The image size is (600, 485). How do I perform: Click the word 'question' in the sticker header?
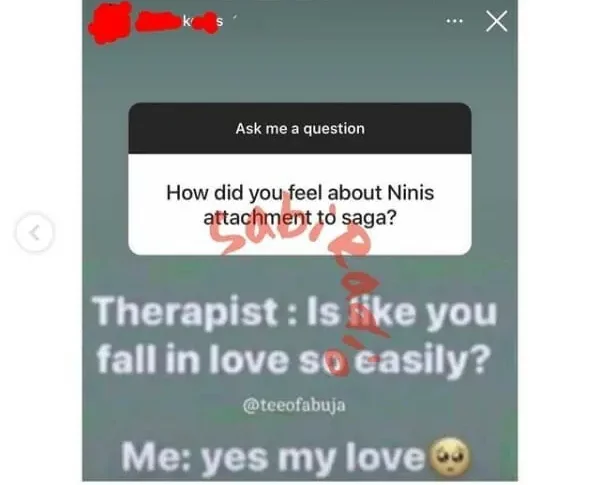coord(334,129)
